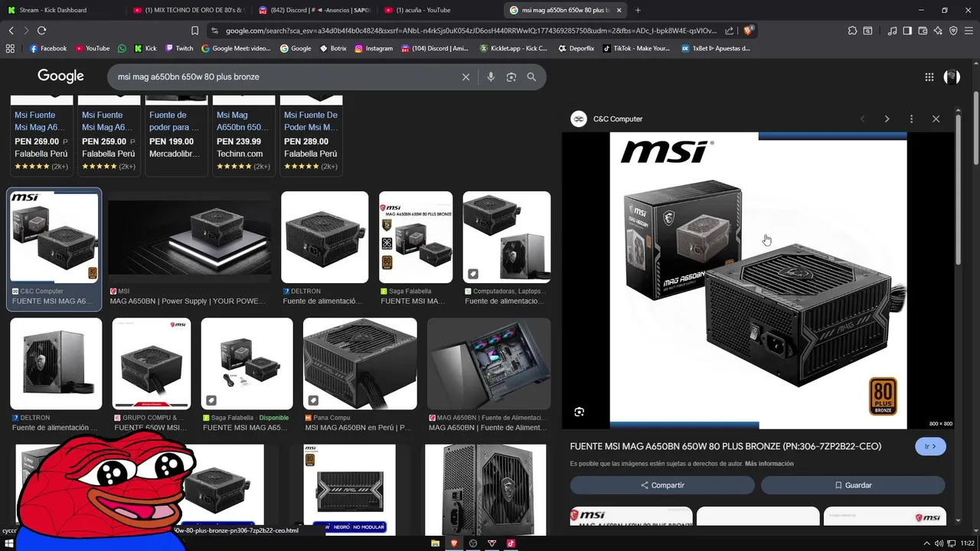
Task: Open Brave browser taskbar icon
Action: (454, 543)
